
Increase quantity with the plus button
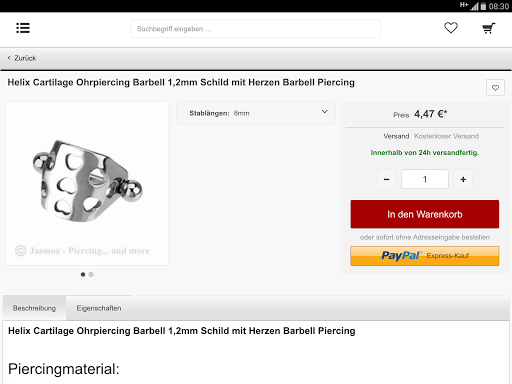(x=463, y=179)
